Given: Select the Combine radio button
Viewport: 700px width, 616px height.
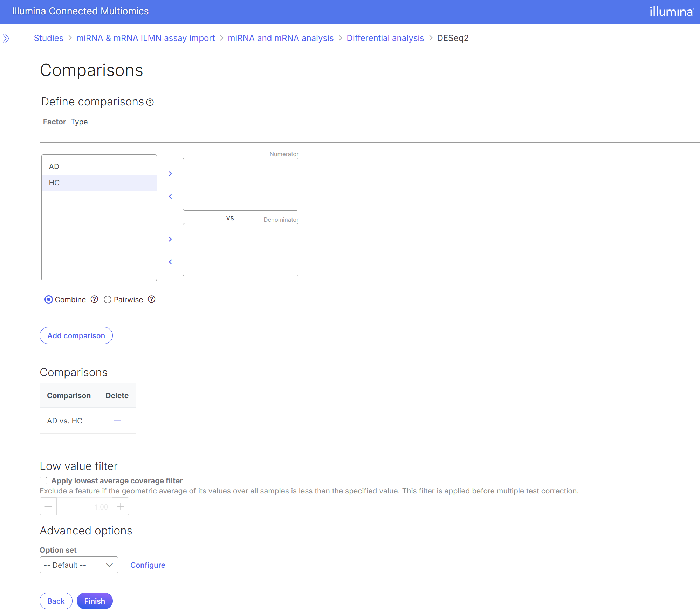Looking at the screenshot, I should [x=49, y=300].
